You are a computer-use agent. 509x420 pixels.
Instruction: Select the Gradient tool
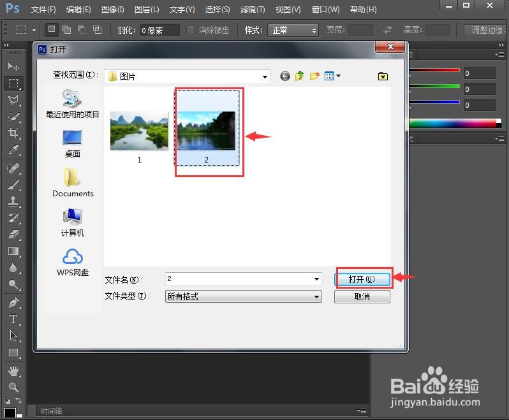[13, 251]
